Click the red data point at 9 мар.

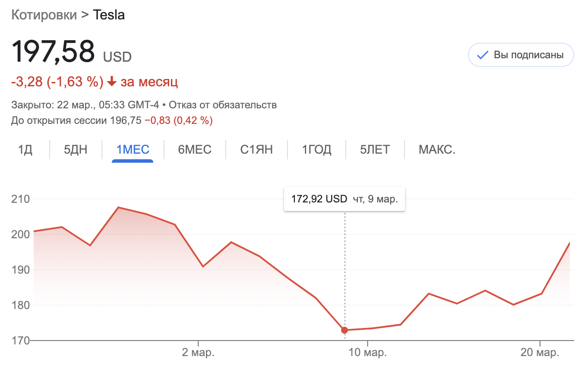345,330
